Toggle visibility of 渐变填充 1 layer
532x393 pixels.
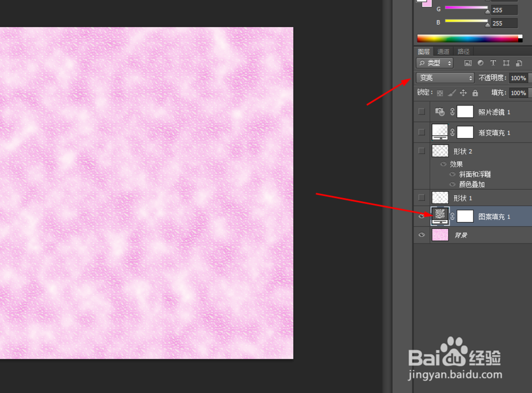pyautogui.click(x=421, y=132)
